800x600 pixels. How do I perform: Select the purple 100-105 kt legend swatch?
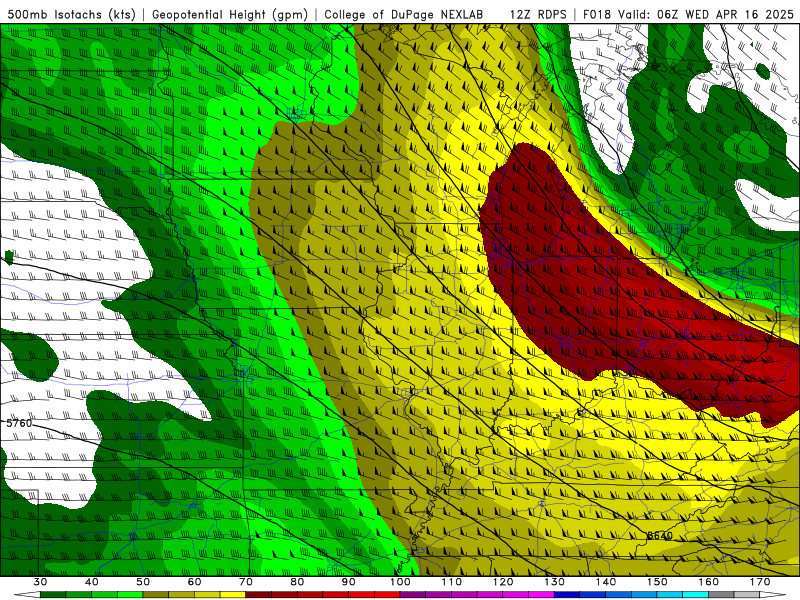coord(413,595)
